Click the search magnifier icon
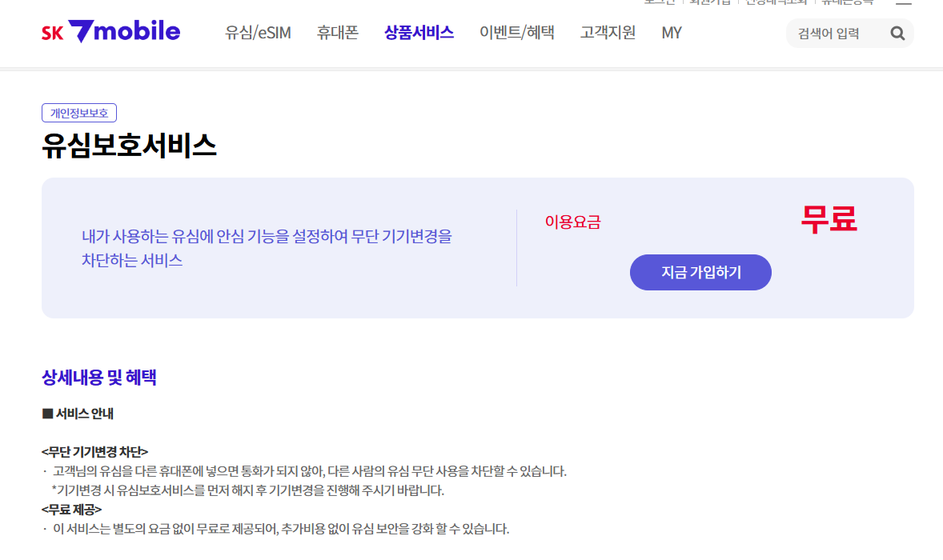This screenshot has width=943, height=560. click(897, 33)
